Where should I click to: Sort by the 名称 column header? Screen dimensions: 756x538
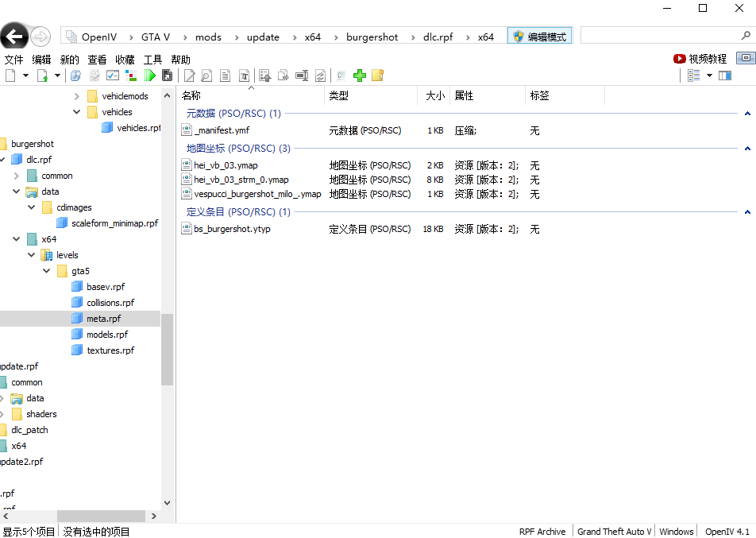[x=251, y=95]
